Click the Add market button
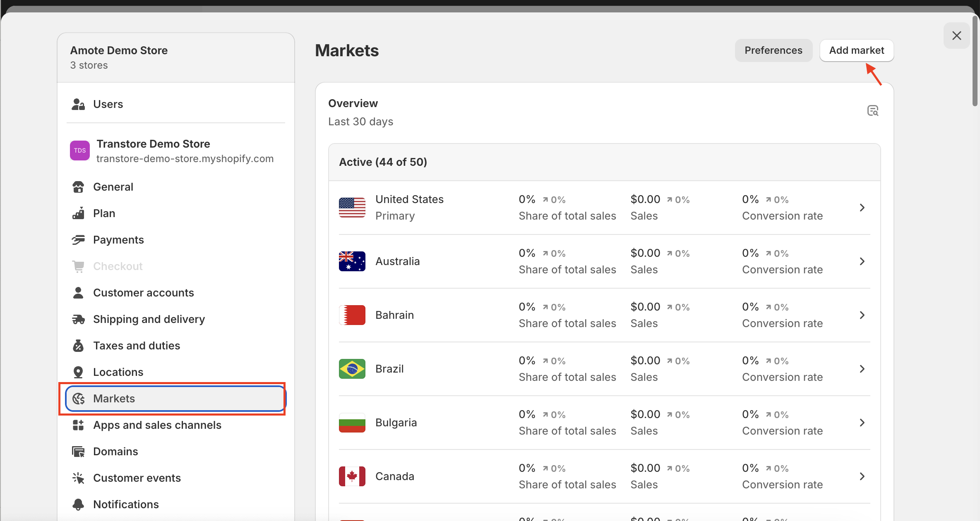Screen dimensions: 980x521 pos(856,50)
